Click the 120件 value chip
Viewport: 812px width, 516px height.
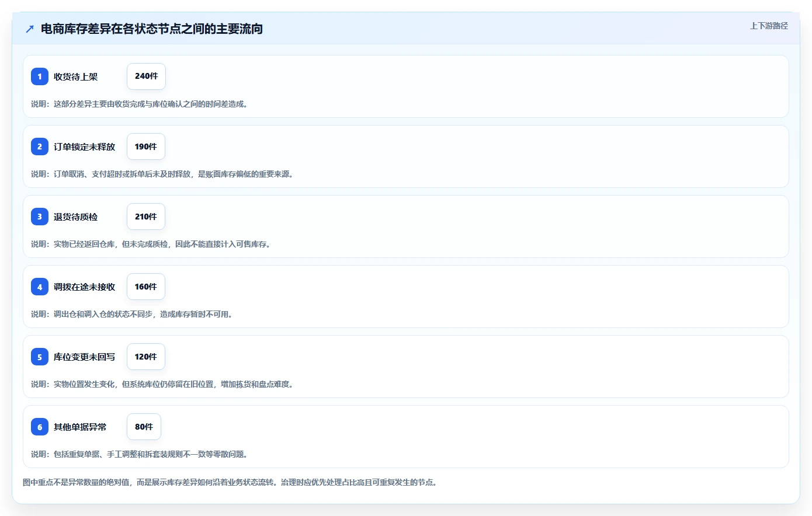coord(146,357)
